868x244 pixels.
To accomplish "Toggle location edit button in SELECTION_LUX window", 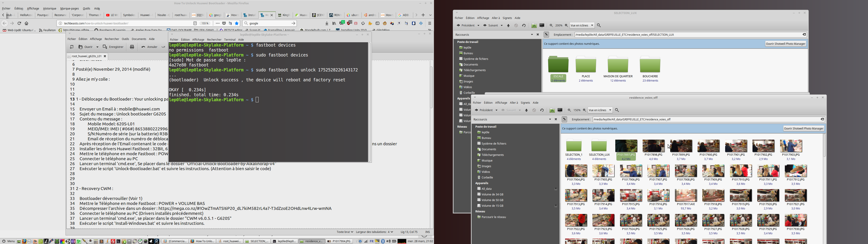I will pyautogui.click(x=546, y=35).
